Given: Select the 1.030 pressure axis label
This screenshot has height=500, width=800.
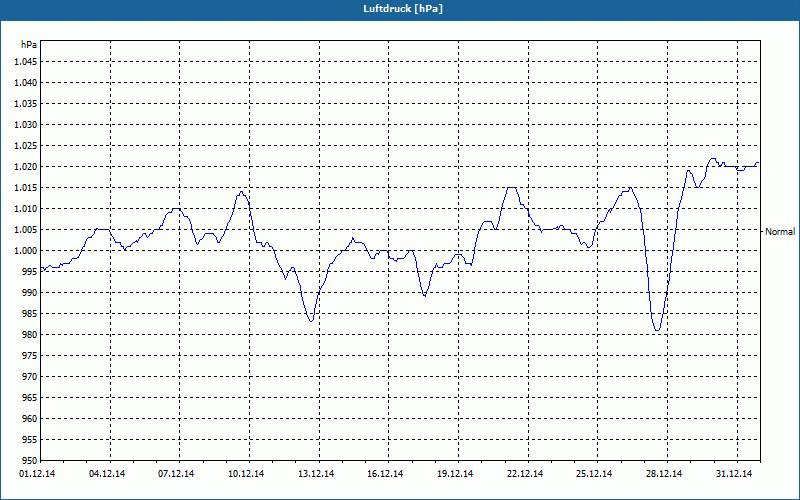Looking at the screenshot, I should point(26,124).
